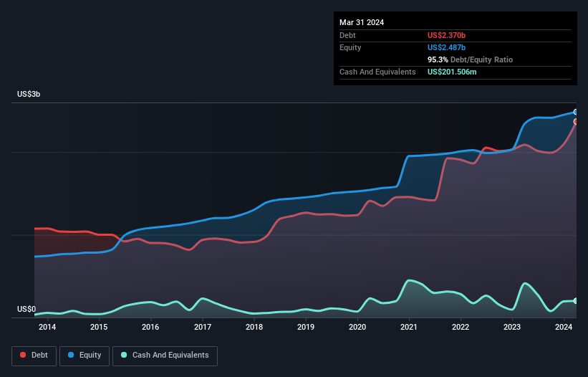
Task: Click the US$0 y-axis label
Action: [26, 309]
